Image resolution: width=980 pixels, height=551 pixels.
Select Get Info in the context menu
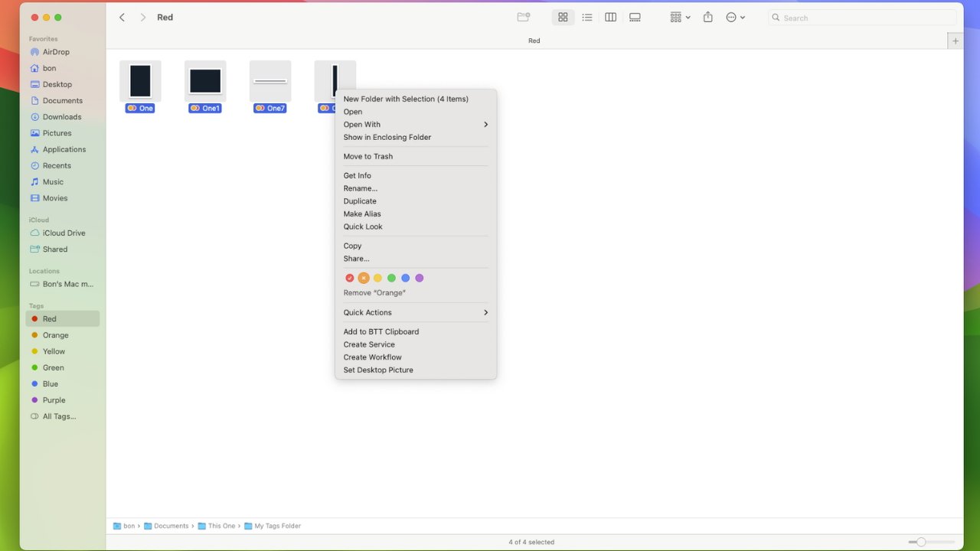coord(357,175)
